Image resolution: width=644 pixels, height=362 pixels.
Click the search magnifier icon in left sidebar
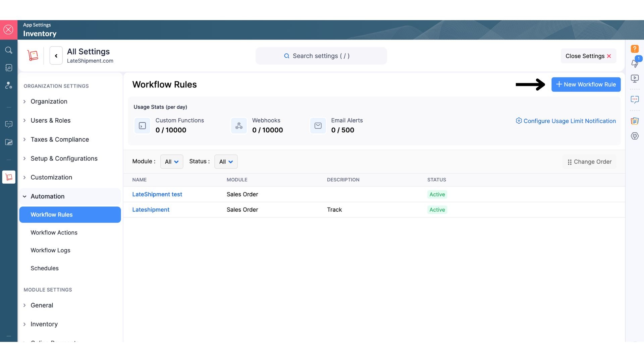tap(9, 50)
